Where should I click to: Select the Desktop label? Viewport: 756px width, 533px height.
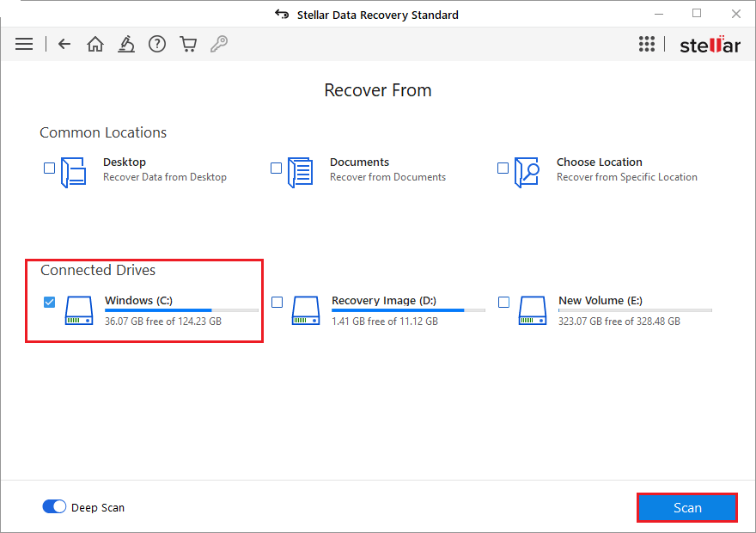[x=125, y=162]
